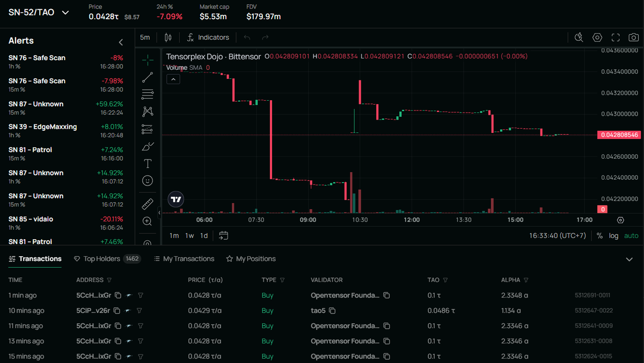The image size is (644, 363).
Task: Open the SN 39 - EdgeMaxxing alert
Action: tap(66, 131)
